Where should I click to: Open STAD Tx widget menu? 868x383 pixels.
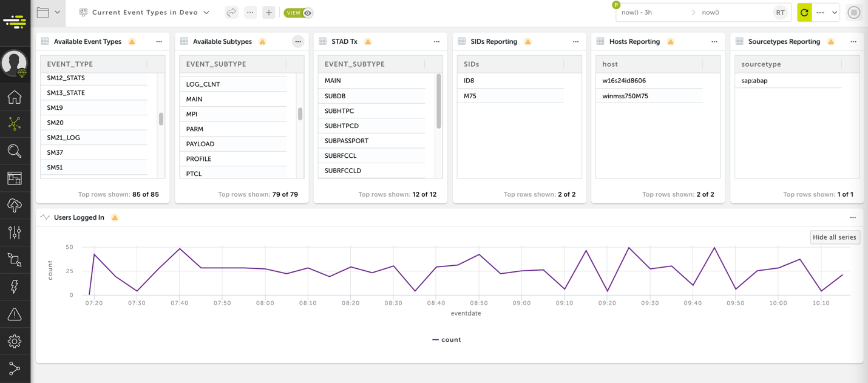pos(436,42)
